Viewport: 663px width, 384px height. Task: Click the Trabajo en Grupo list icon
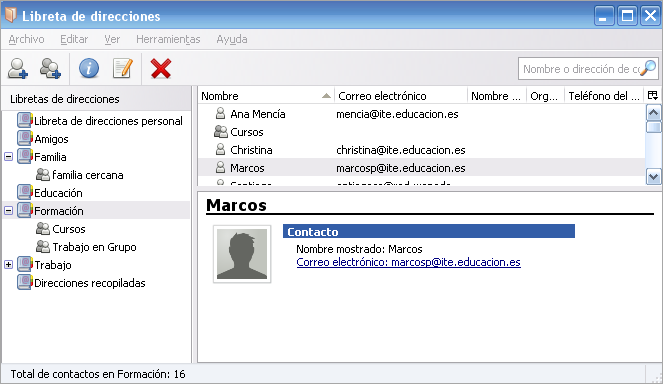pyautogui.click(x=43, y=246)
